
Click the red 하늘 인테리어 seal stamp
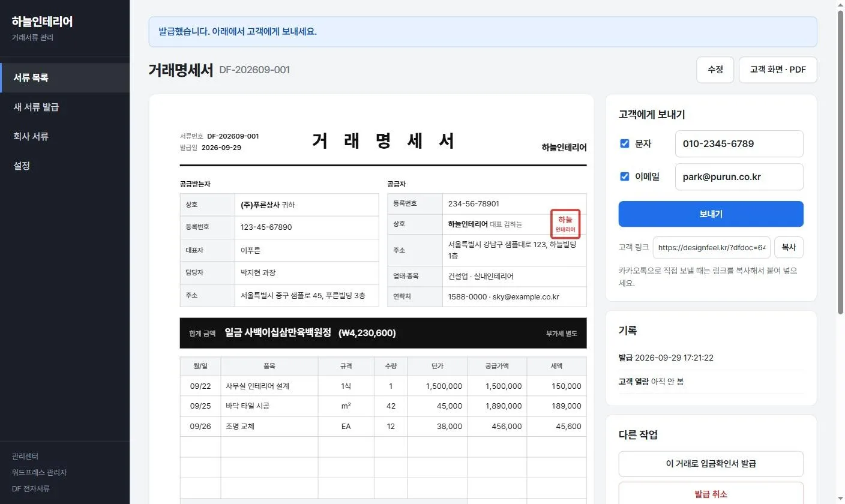coord(565,224)
